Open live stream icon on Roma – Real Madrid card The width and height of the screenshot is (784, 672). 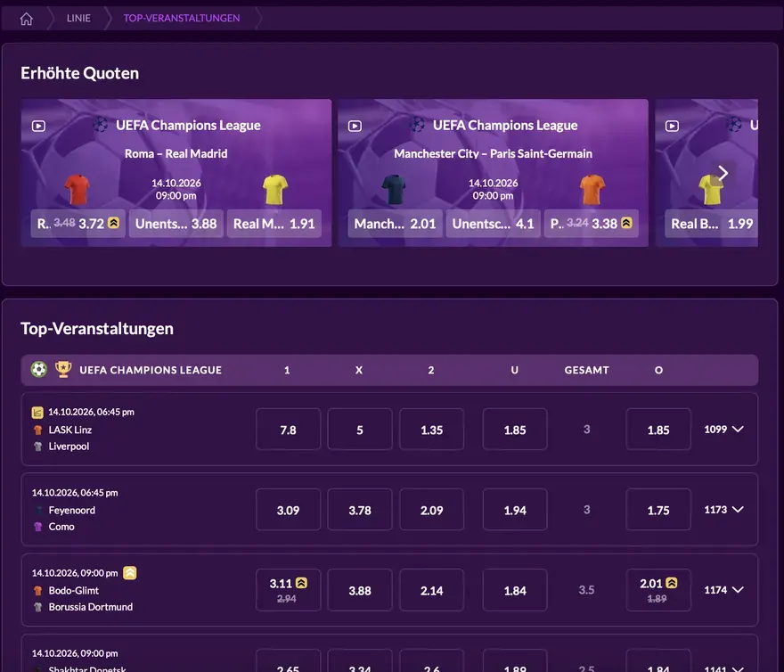38,126
